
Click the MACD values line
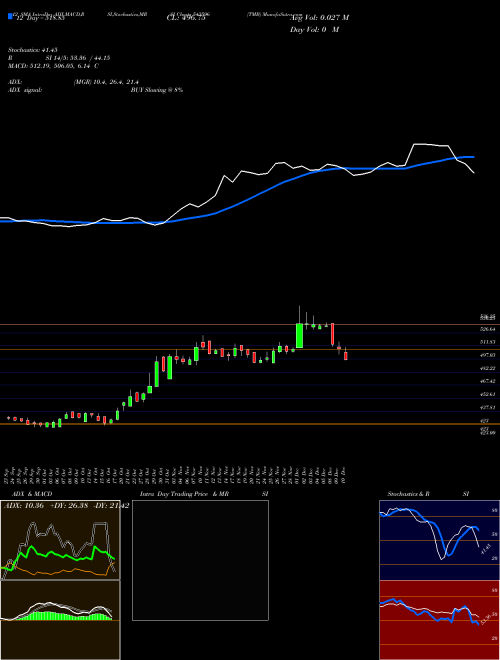coord(53,66)
